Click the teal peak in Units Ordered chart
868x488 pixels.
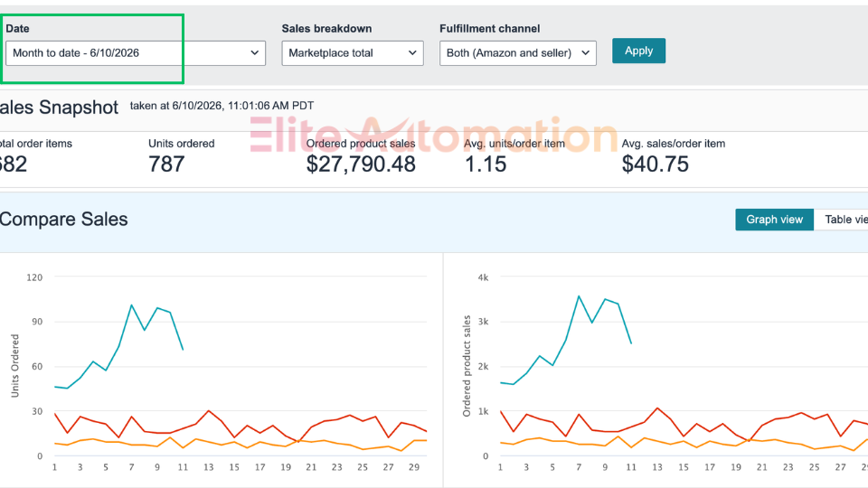click(x=132, y=305)
